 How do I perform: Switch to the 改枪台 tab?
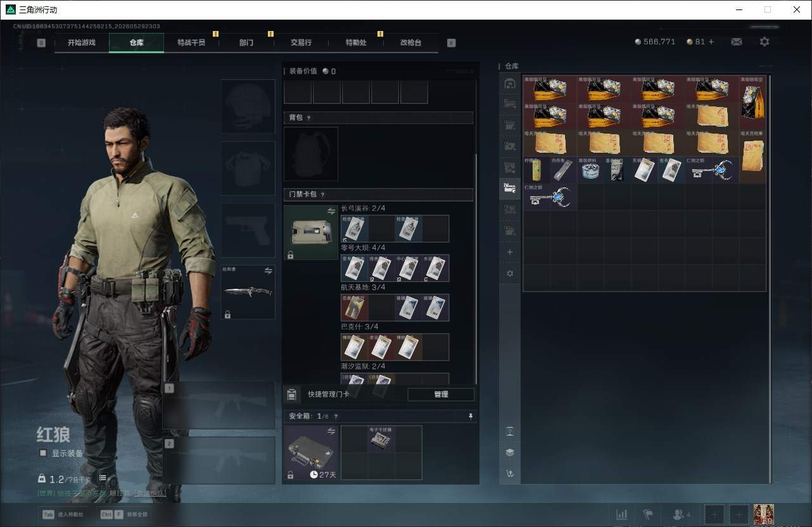pos(410,42)
